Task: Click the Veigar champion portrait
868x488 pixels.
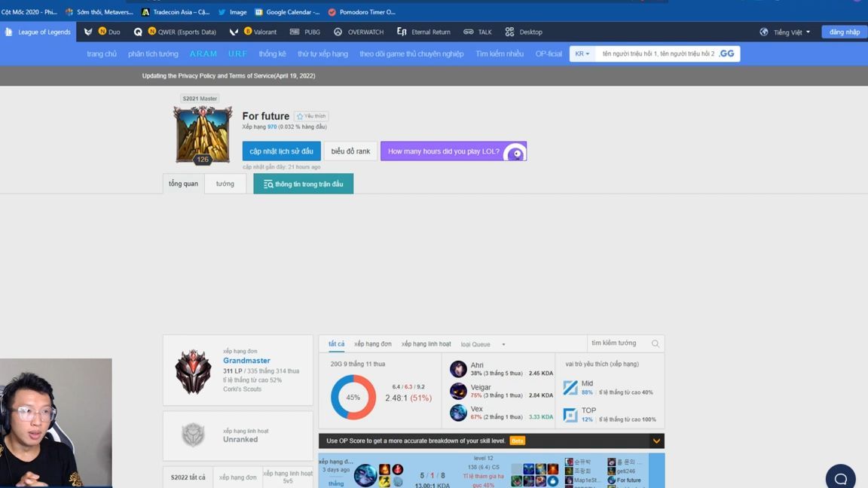Action: pyautogui.click(x=458, y=391)
